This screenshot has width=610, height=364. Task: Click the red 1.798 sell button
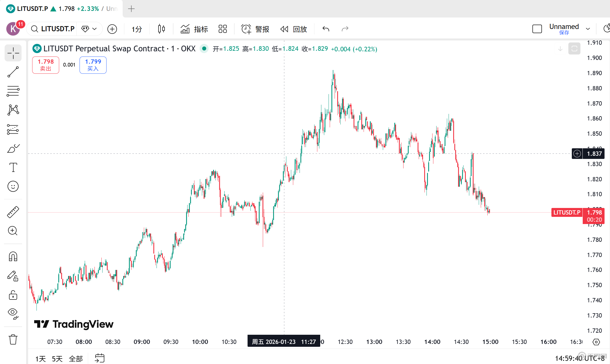click(x=46, y=65)
